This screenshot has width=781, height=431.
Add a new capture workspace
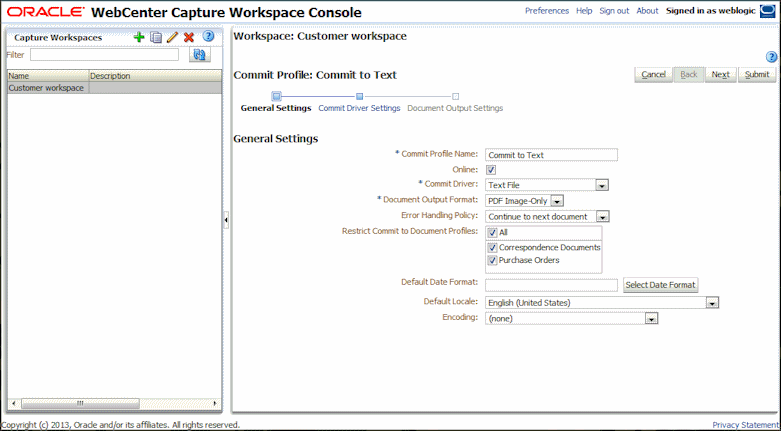pyautogui.click(x=139, y=37)
